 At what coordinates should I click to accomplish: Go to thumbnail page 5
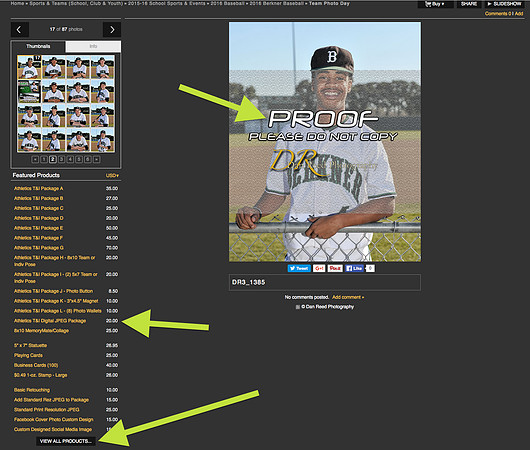pyautogui.click(x=79, y=159)
